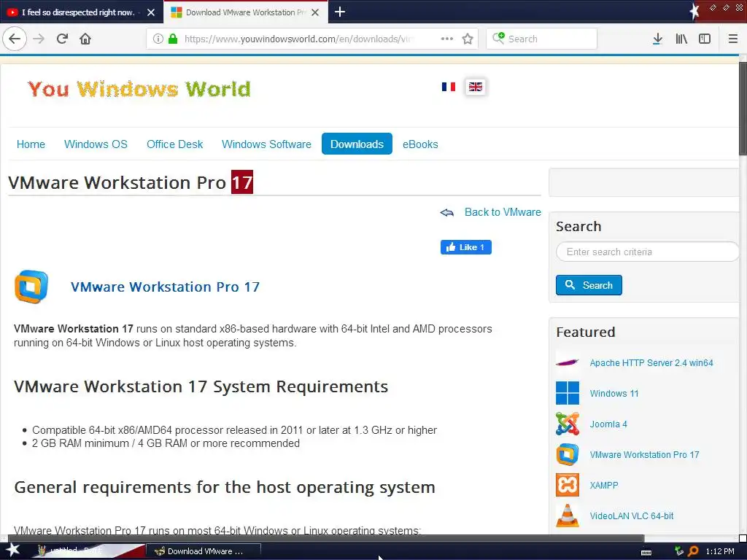Click the horizontal page scrollbar
Image resolution: width=747 pixels, height=560 pixels.
326,539
